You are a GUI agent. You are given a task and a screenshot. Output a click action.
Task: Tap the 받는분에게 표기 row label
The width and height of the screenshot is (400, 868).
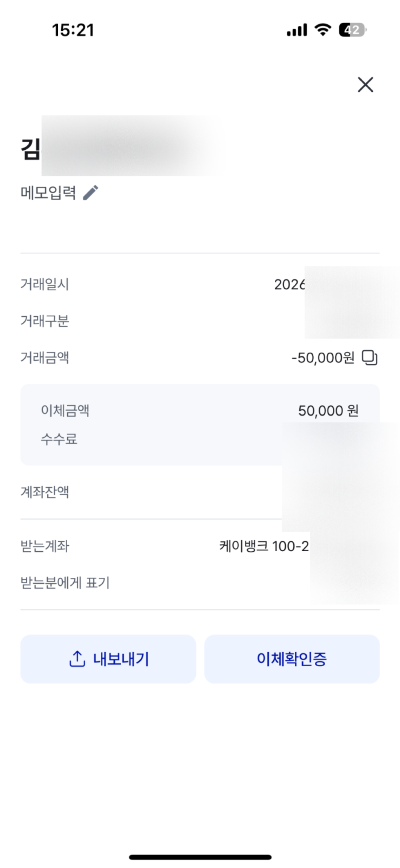65,583
